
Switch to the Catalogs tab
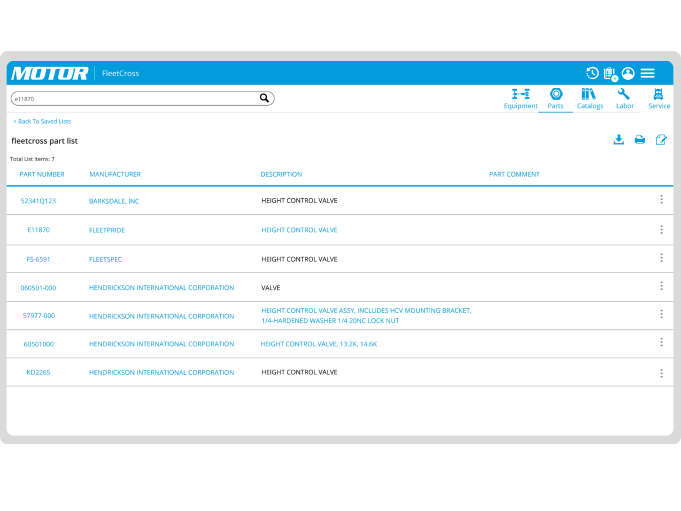[x=589, y=98]
